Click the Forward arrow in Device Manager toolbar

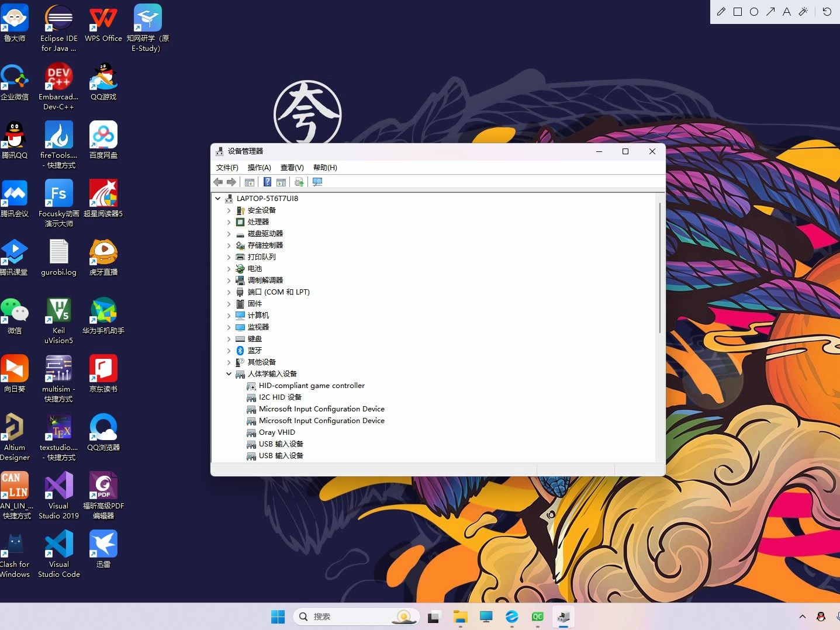[231, 182]
